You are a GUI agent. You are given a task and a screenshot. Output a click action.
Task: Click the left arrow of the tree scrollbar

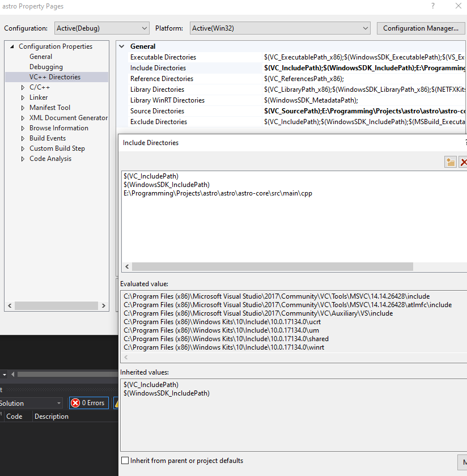pos(10,305)
